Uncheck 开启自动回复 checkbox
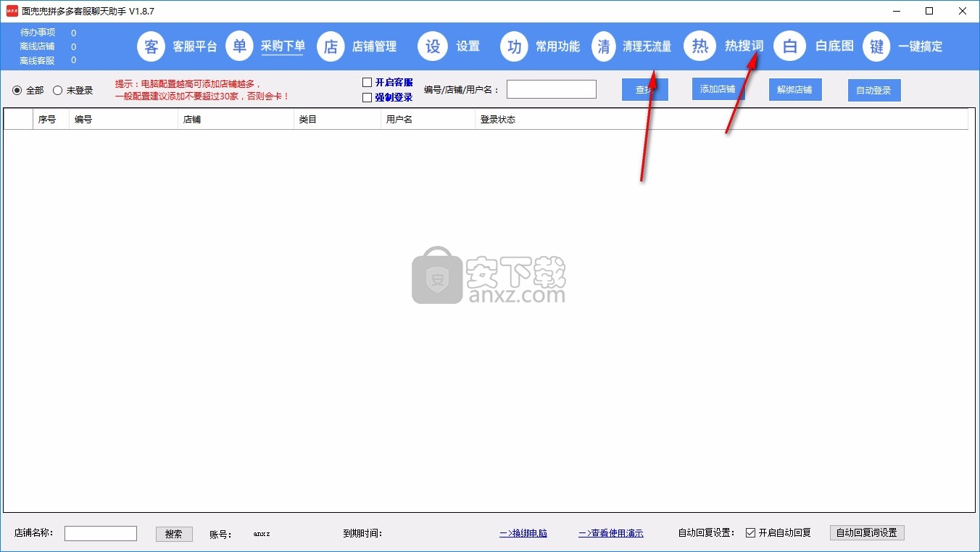 point(750,532)
